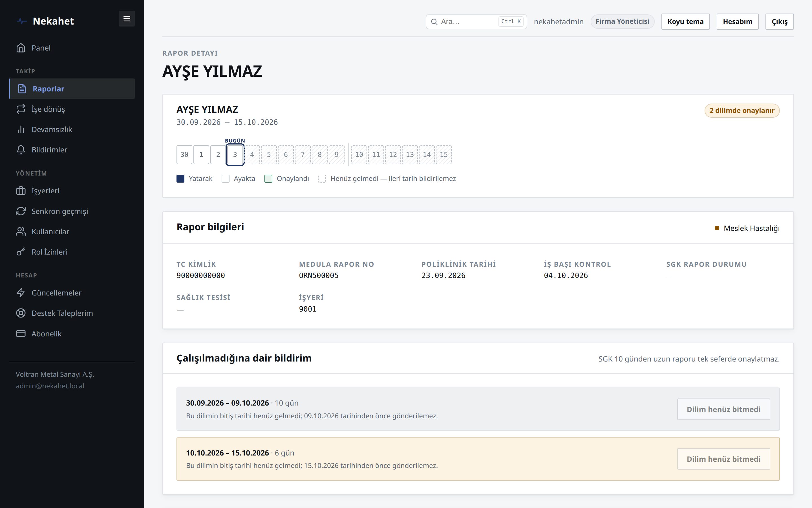Screen dimensions: 812x508
Task: Click the İşe dönüş repeat-arrows icon
Action: pyautogui.click(x=21, y=109)
